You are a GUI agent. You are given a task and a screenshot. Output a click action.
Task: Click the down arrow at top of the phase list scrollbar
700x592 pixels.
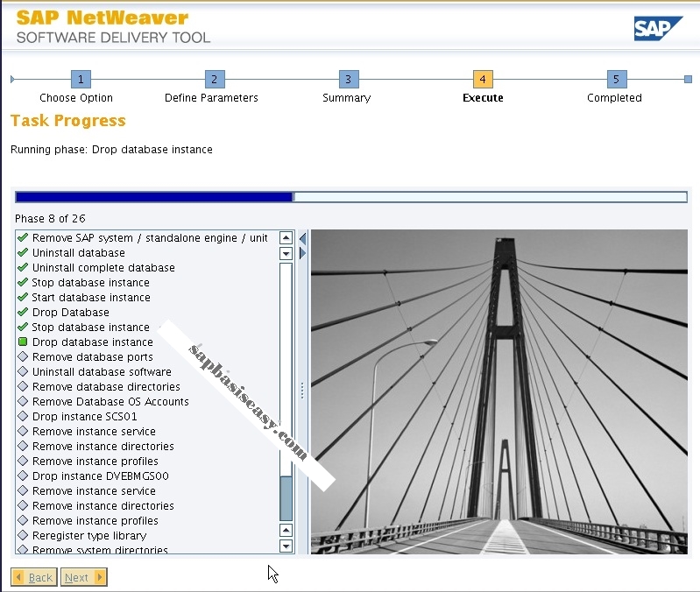(286, 253)
